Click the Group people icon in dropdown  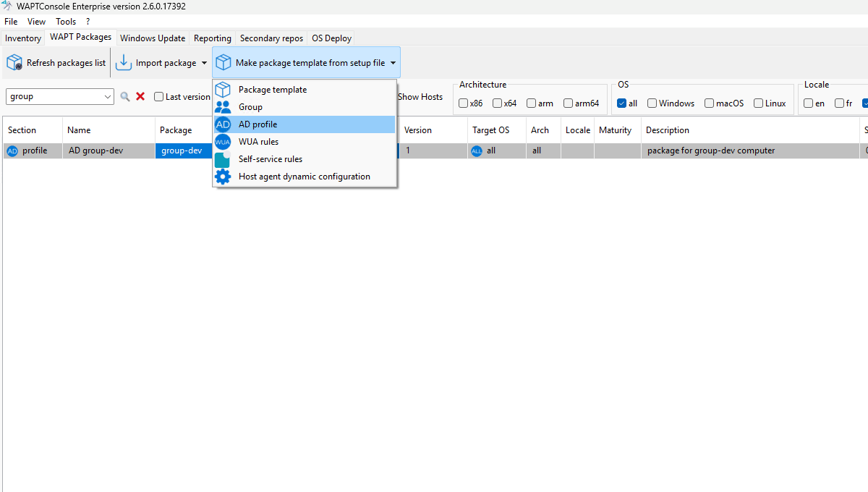point(223,107)
